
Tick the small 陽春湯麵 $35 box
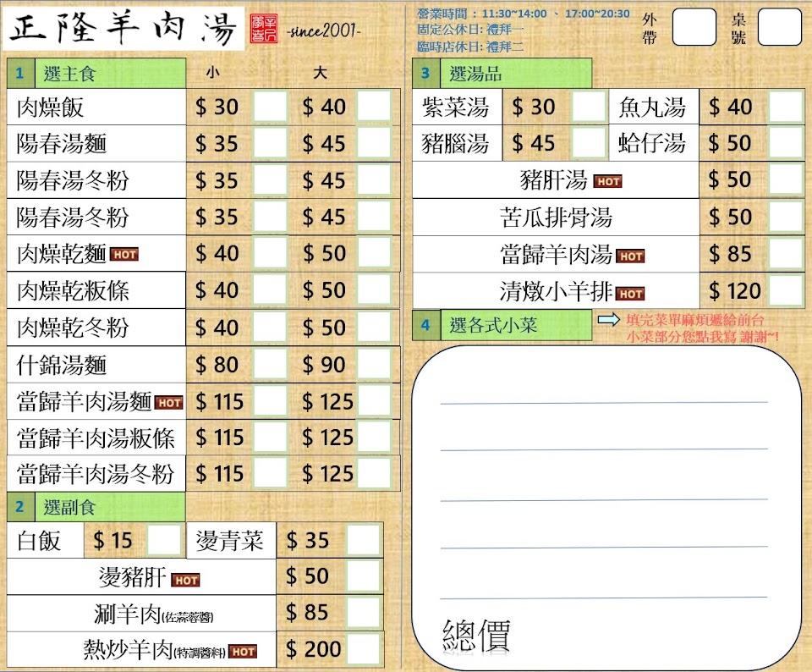(x=270, y=144)
